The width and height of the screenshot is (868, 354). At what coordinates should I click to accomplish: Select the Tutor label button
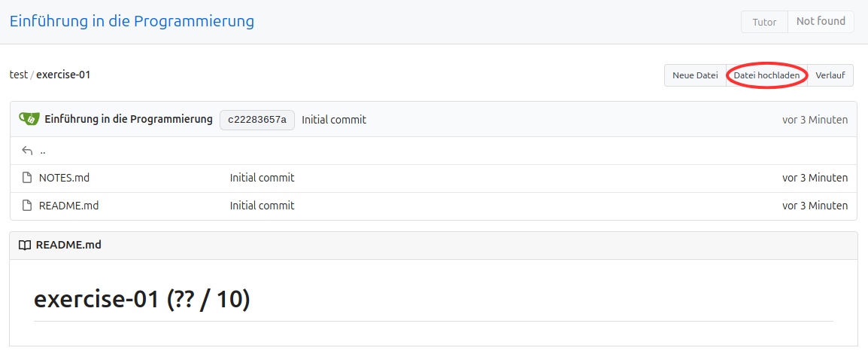[764, 22]
